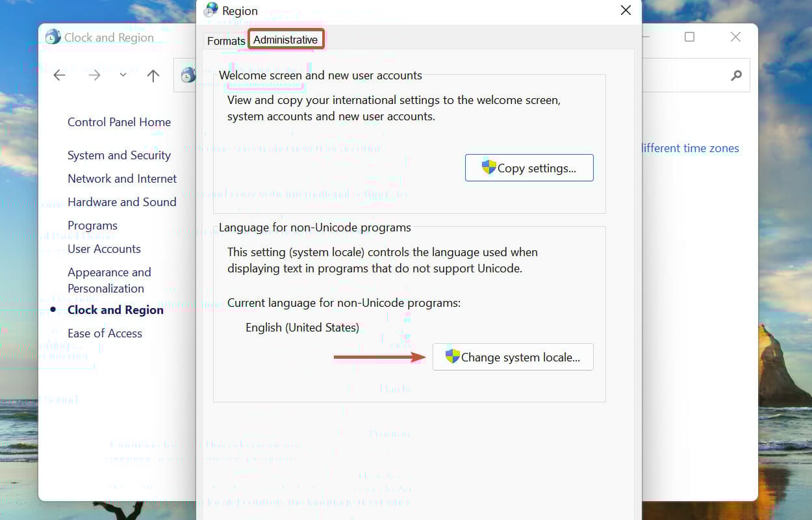Click the UAC shield on Copy settings

(x=488, y=167)
